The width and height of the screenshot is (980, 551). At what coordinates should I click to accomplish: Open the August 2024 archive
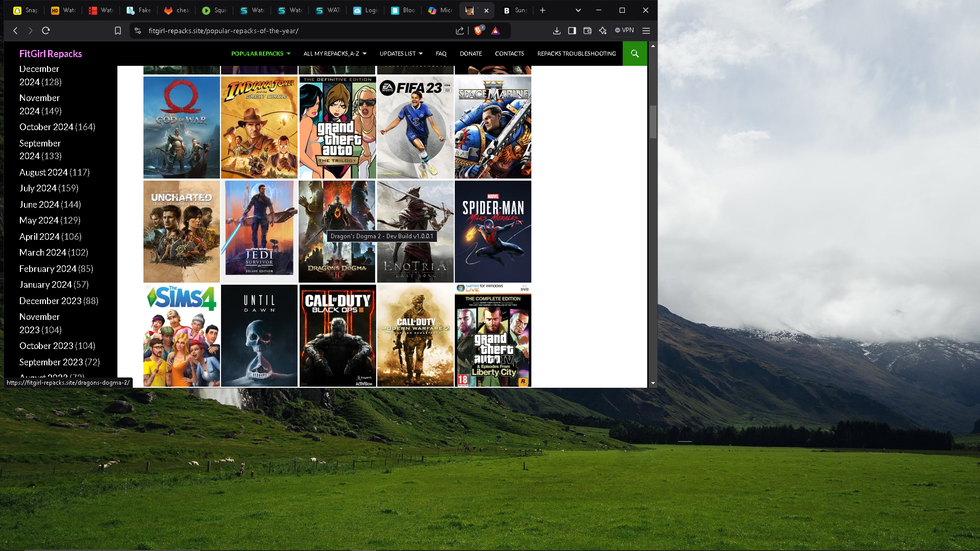[43, 172]
